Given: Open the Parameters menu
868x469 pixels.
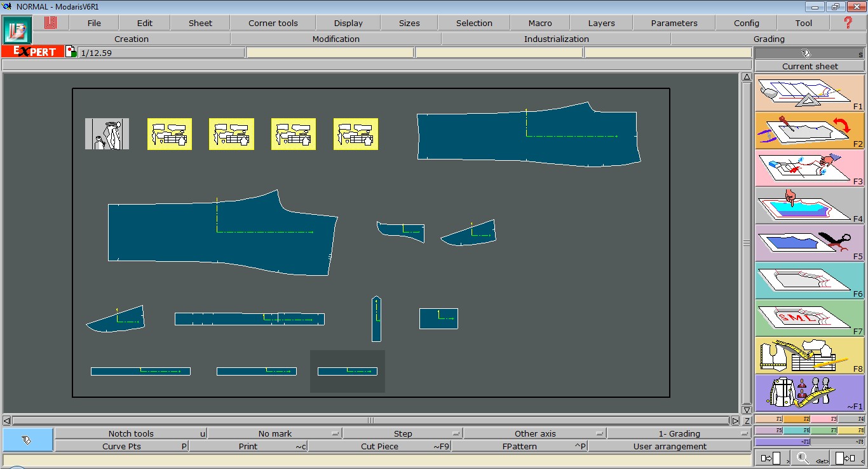Looking at the screenshot, I should pos(674,23).
